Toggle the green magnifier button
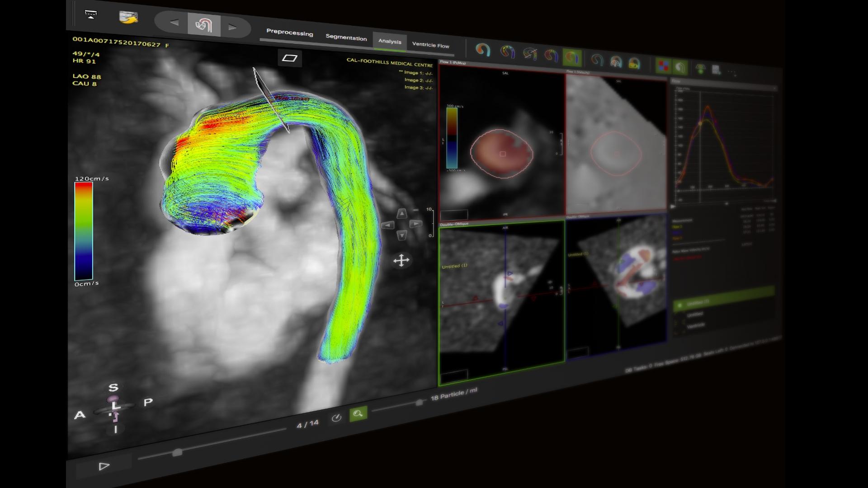 pos(358,413)
